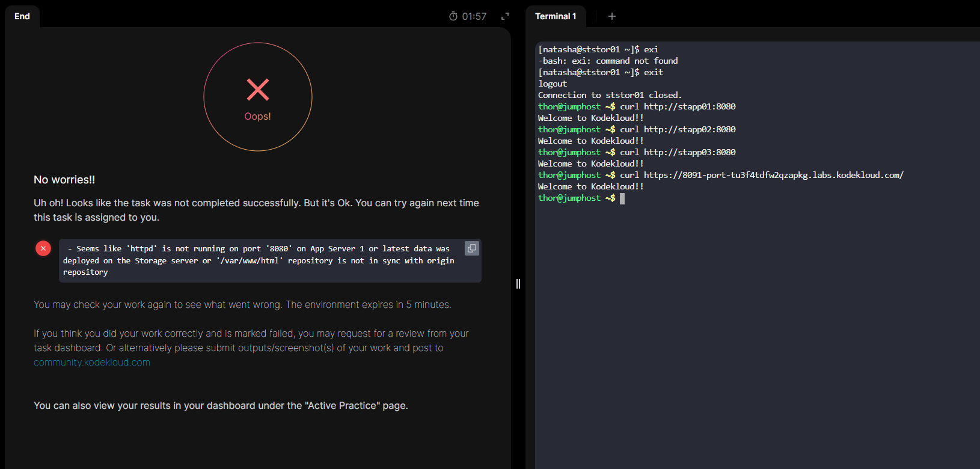980x469 pixels.
Task: Click the pane divider handle
Action: (x=518, y=284)
